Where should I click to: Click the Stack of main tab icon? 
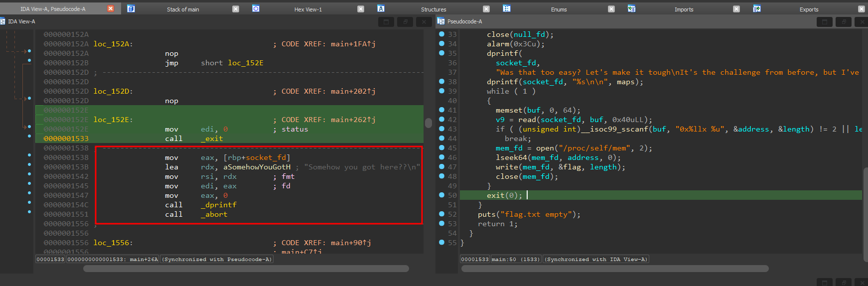pyautogui.click(x=131, y=9)
